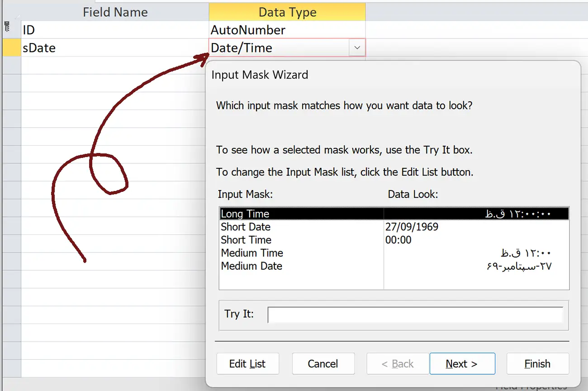The width and height of the screenshot is (588, 391).
Task: Open the Edit List button
Action: 247,364
